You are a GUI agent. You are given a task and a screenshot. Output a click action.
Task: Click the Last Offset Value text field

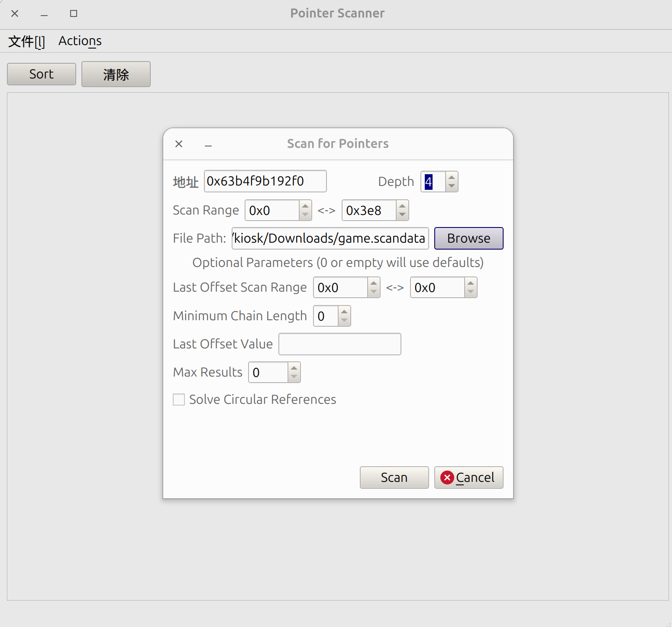(x=339, y=344)
